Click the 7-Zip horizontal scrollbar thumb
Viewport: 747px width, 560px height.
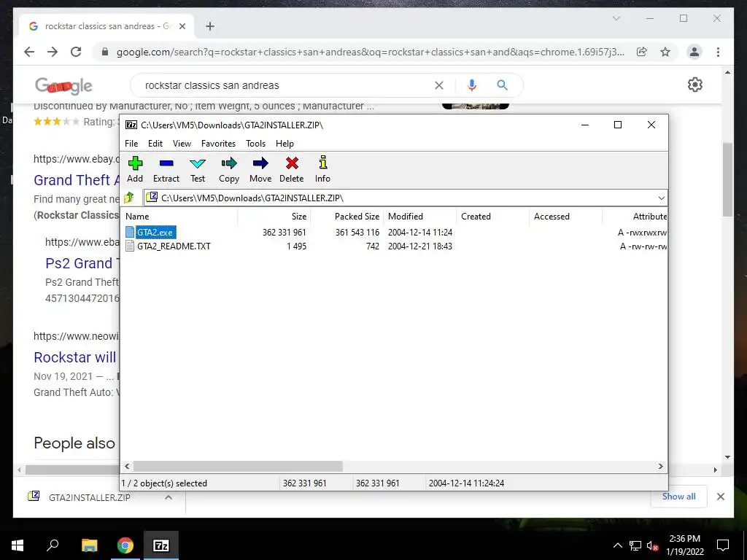237,466
